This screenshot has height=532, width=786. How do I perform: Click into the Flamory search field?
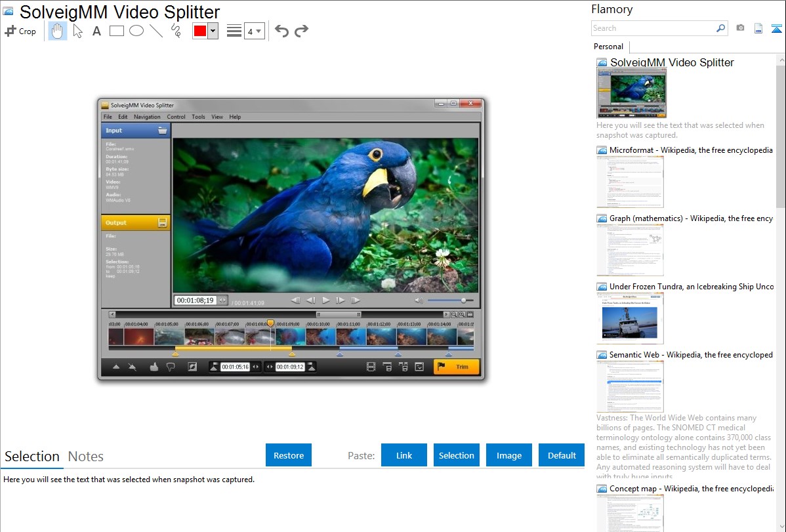[x=653, y=28]
